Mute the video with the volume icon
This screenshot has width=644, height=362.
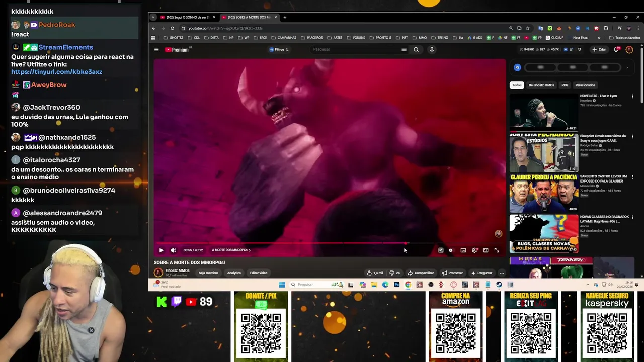point(173,250)
